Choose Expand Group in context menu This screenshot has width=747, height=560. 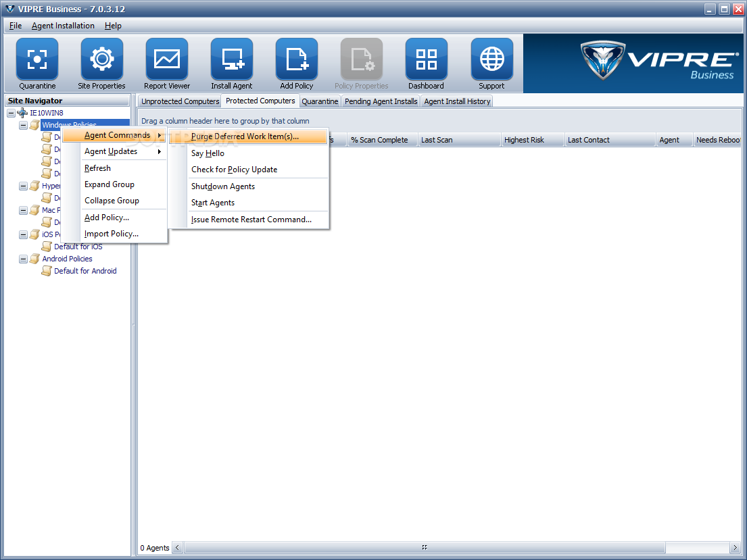(114, 184)
